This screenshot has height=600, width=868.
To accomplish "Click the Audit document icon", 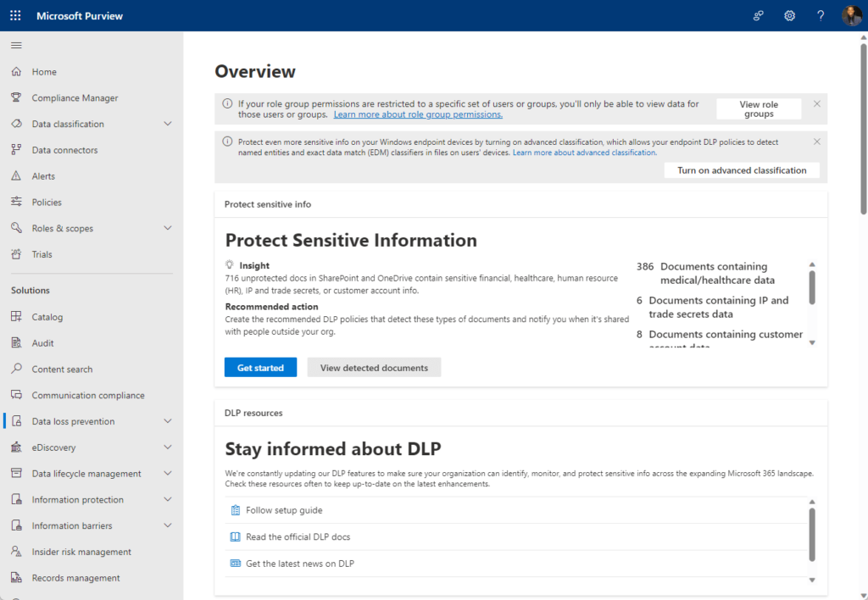I will point(17,342).
